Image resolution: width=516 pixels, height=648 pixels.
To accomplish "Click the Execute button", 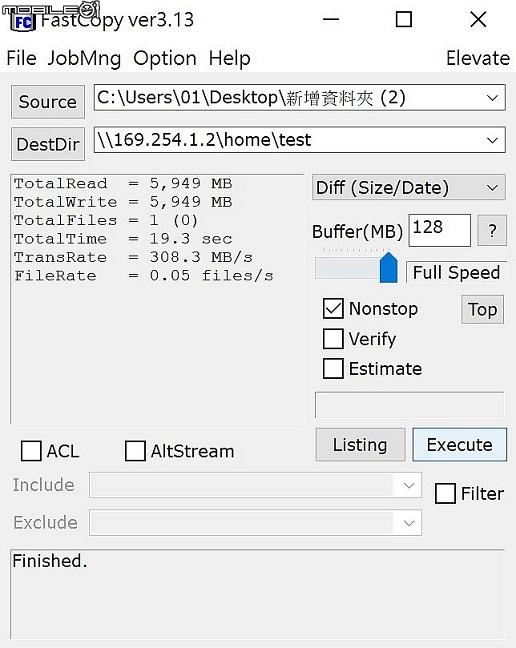I will (459, 445).
